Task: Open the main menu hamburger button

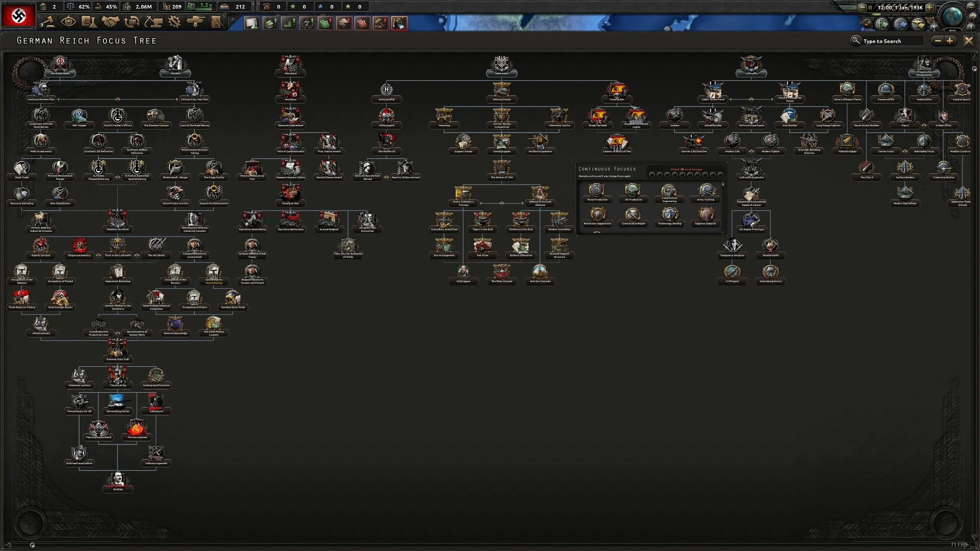Action: click(971, 7)
